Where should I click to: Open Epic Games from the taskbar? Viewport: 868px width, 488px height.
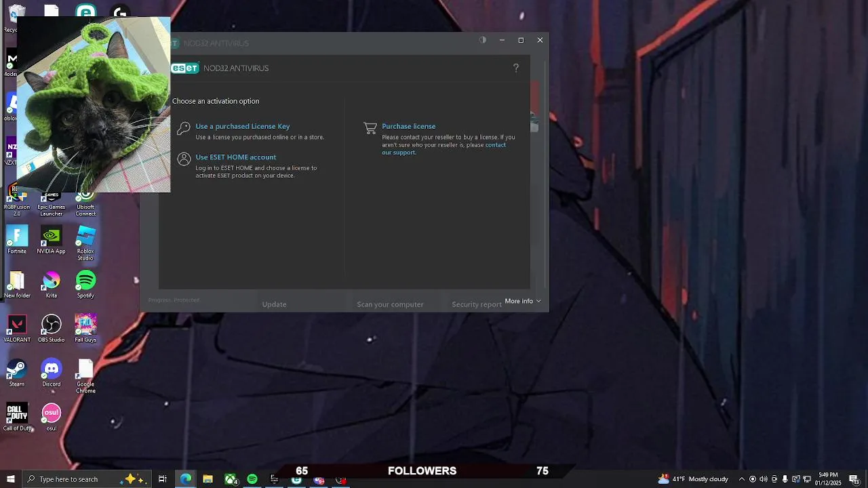coord(275,479)
